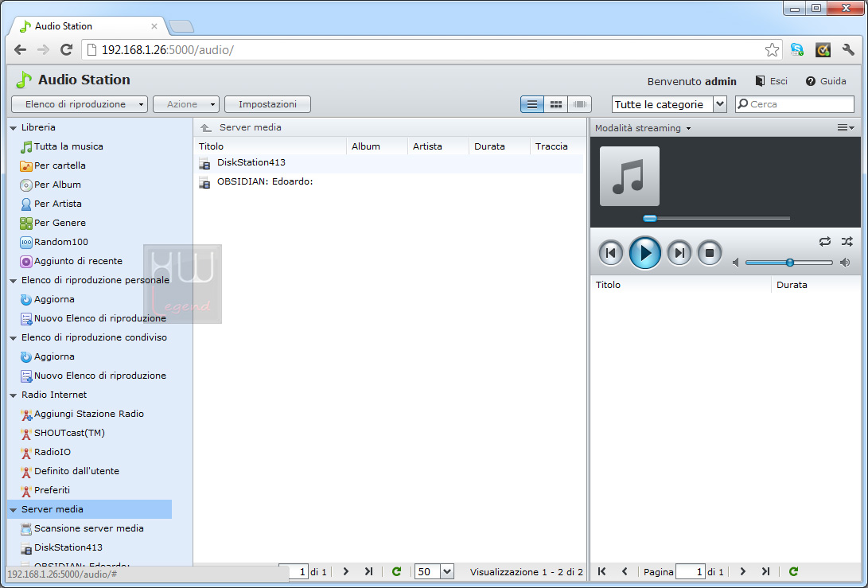Browse music Per Artista
Viewport: 868px width, 588px height.
[50, 204]
